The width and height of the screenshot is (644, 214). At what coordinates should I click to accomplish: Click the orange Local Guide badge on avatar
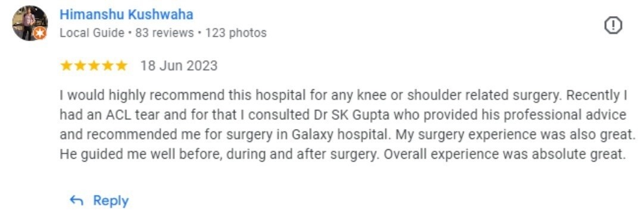point(40,33)
